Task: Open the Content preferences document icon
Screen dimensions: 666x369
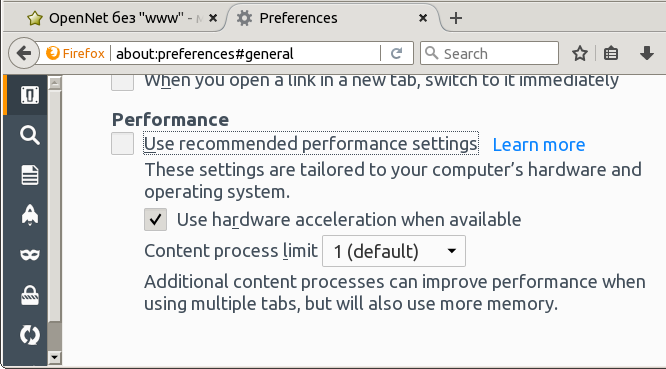Action: [x=29, y=175]
